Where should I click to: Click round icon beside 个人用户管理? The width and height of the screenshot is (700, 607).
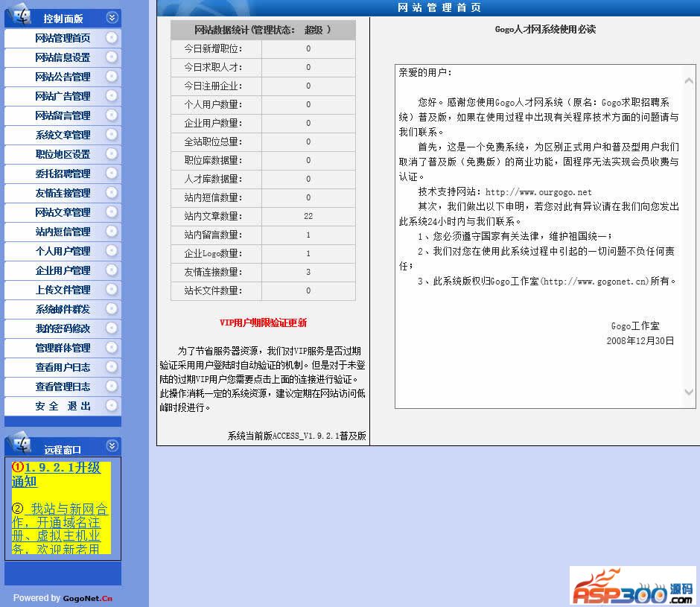(x=112, y=250)
